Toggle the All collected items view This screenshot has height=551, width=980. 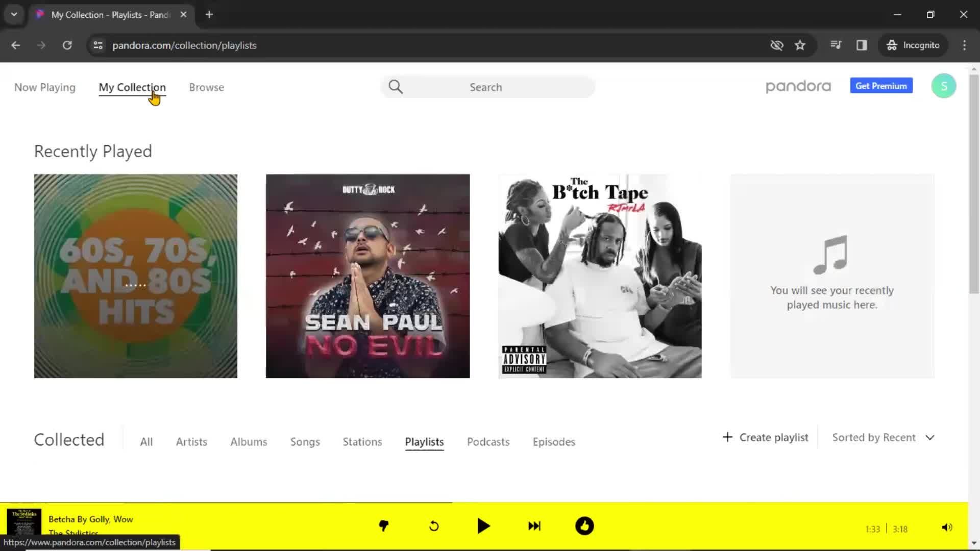tap(146, 441)
